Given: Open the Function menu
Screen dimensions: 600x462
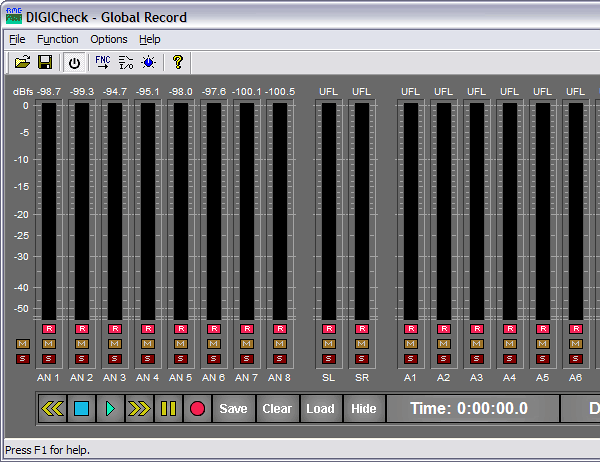Looking at the screenshot, I should (x=57, y=39).
